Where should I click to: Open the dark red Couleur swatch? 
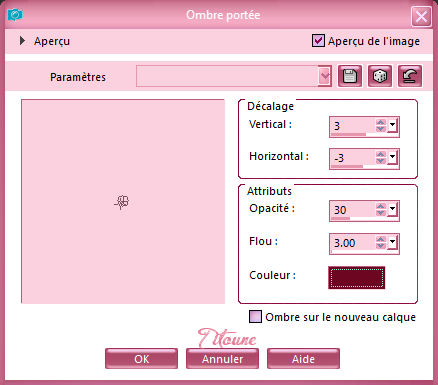click(356, 278)
